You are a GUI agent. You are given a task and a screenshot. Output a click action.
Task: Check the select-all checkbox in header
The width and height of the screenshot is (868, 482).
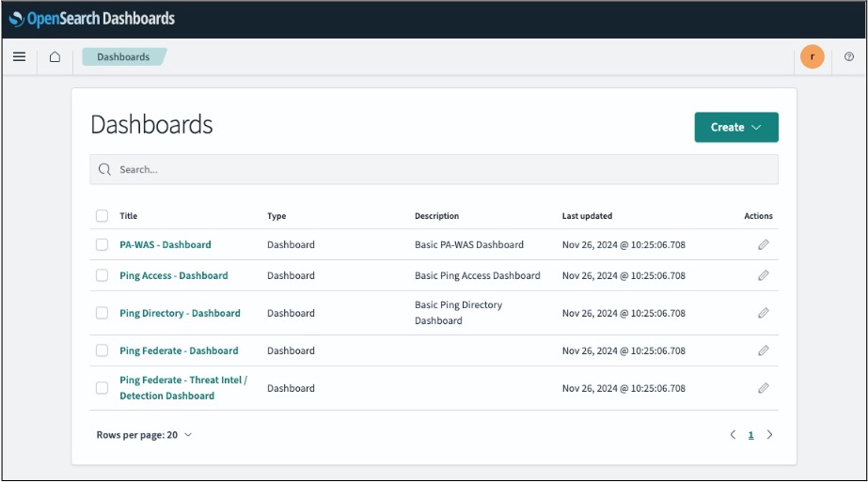point(102,216)
